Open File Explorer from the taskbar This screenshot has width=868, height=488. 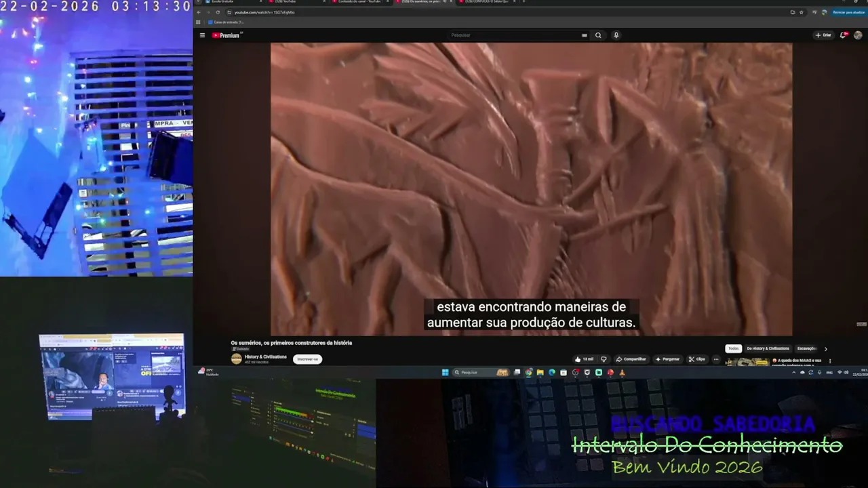coord(540,372)
